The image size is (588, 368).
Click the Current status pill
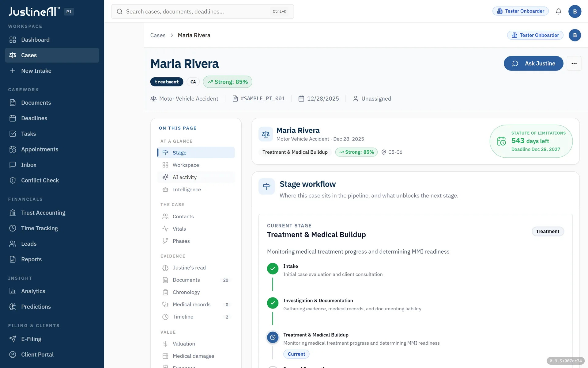296,354
